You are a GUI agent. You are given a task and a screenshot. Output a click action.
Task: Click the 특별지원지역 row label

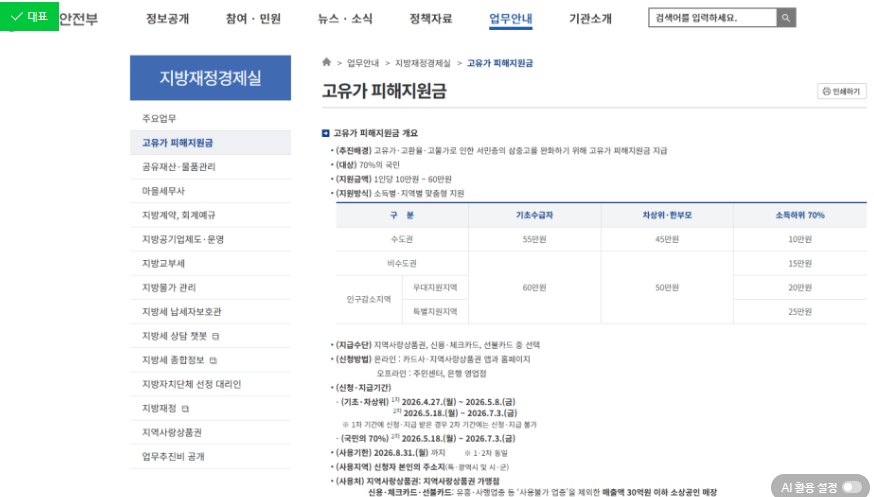pos(435,312)
